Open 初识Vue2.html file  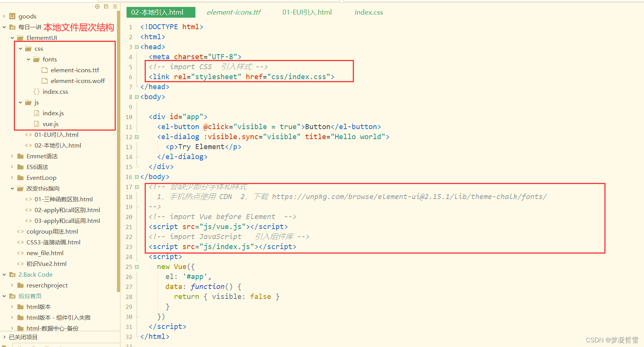click(47, 264)
